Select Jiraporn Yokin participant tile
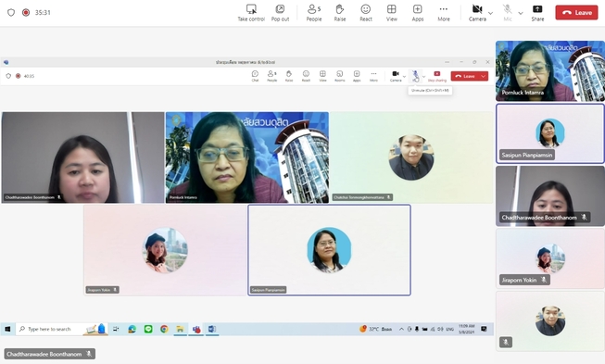The image size is (605, 364). click(x=550, y=258)
